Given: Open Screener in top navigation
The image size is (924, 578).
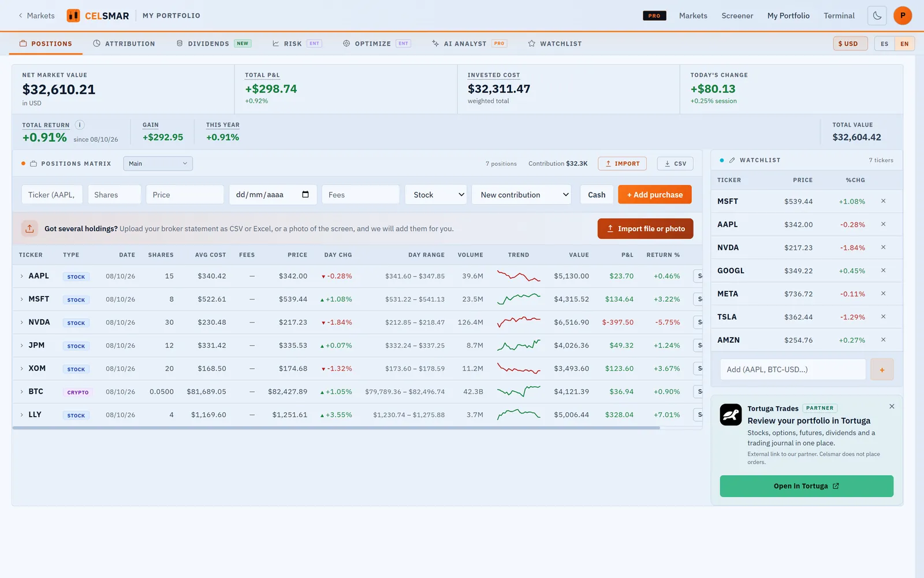Looking at the screenshot, I should (737, 16).
